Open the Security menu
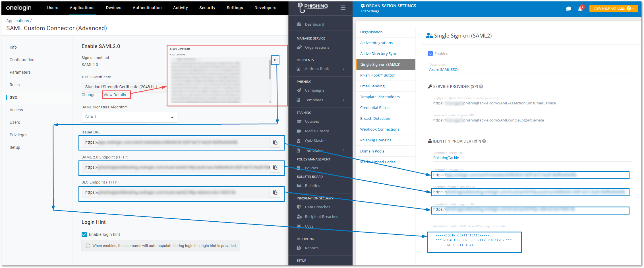Image resolution: width=644 pixels, height=268 pixels. 207,8
